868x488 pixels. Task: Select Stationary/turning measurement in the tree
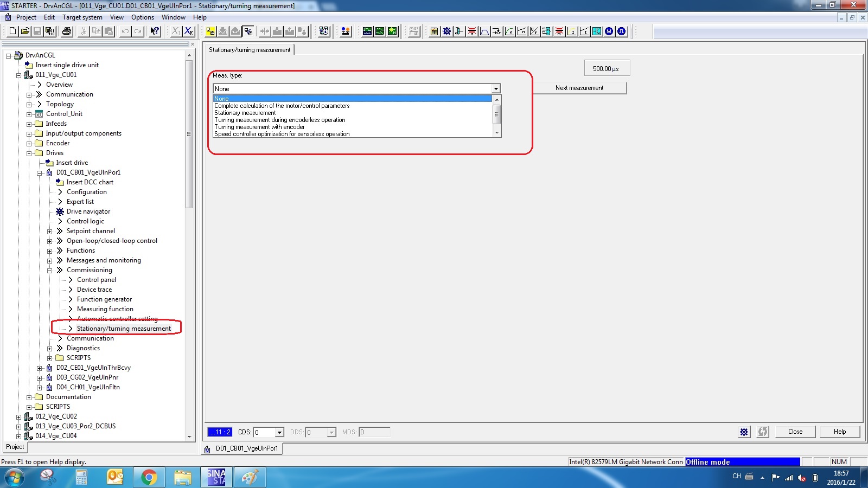124,329
